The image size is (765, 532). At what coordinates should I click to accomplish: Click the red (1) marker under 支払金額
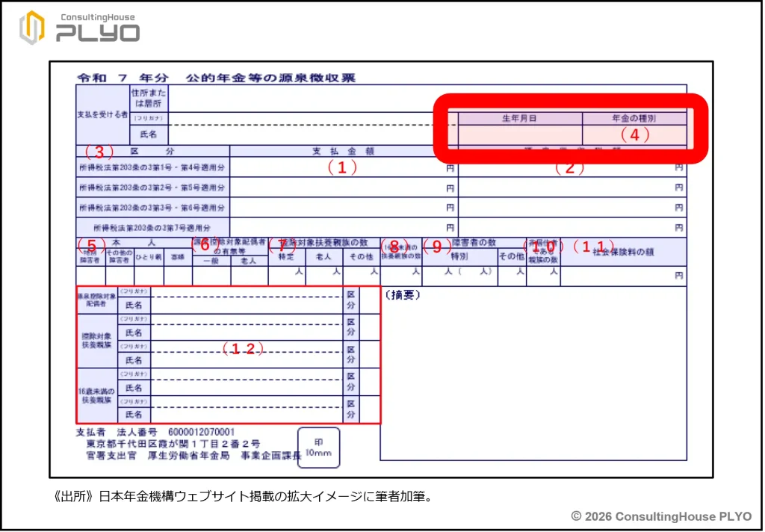click(342, 168)
